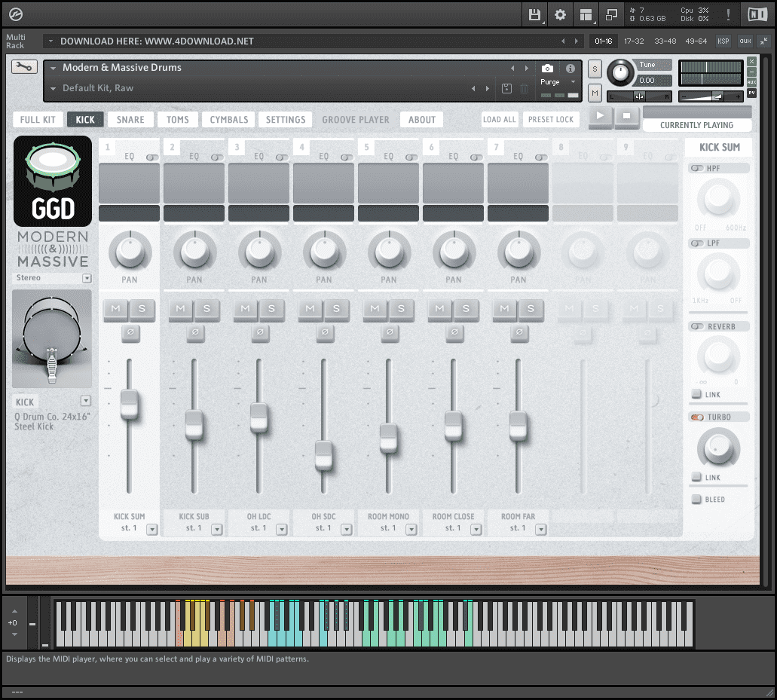Switch to the FULL KIT tab

[38, 120]
